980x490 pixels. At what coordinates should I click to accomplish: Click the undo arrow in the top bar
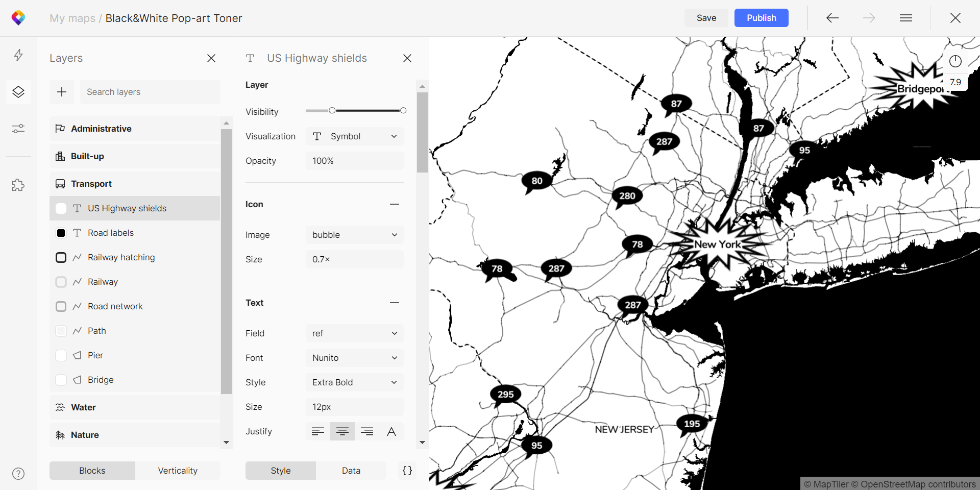point(831,18)
